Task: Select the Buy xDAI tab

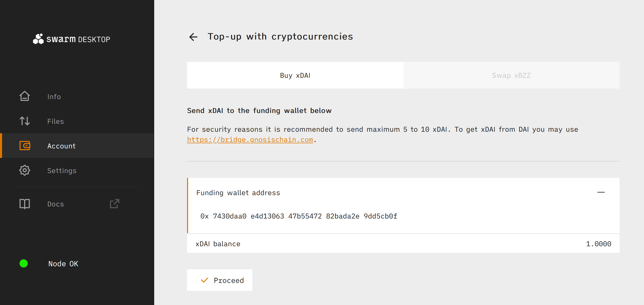Action: pos(295,75)
